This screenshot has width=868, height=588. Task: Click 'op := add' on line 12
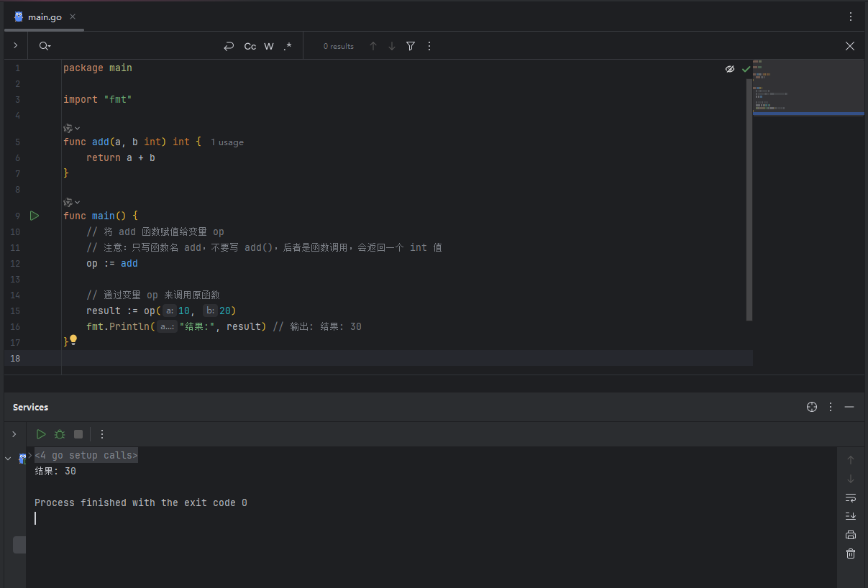[112, 263]
